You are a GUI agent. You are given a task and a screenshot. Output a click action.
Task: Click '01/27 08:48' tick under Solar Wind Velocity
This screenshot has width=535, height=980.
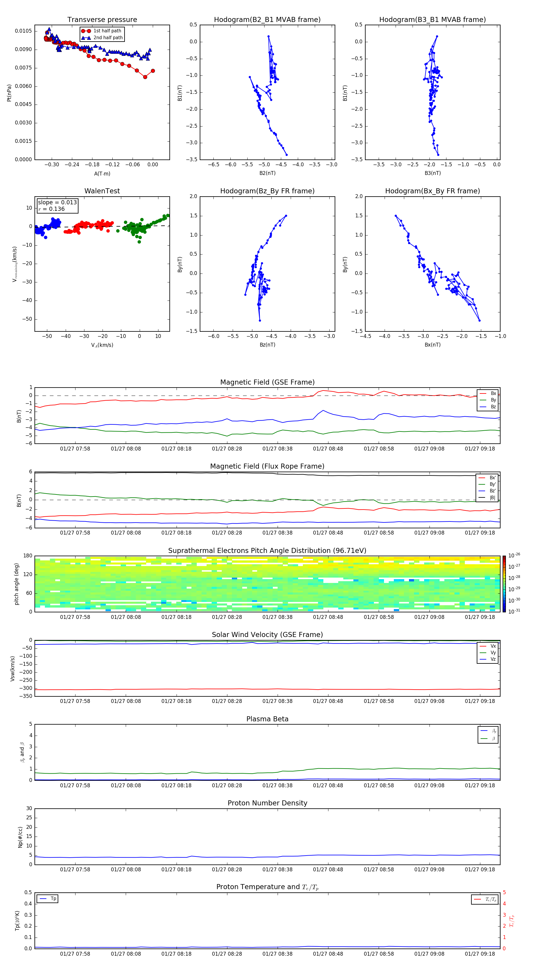tap(328, 701)
